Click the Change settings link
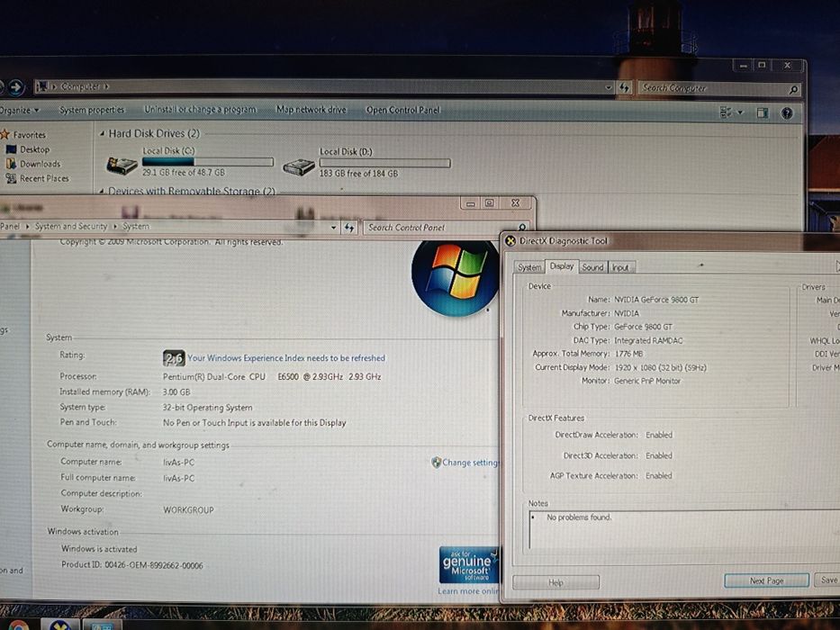Screen dimensions: 840x630 click(x=470, y=463)
